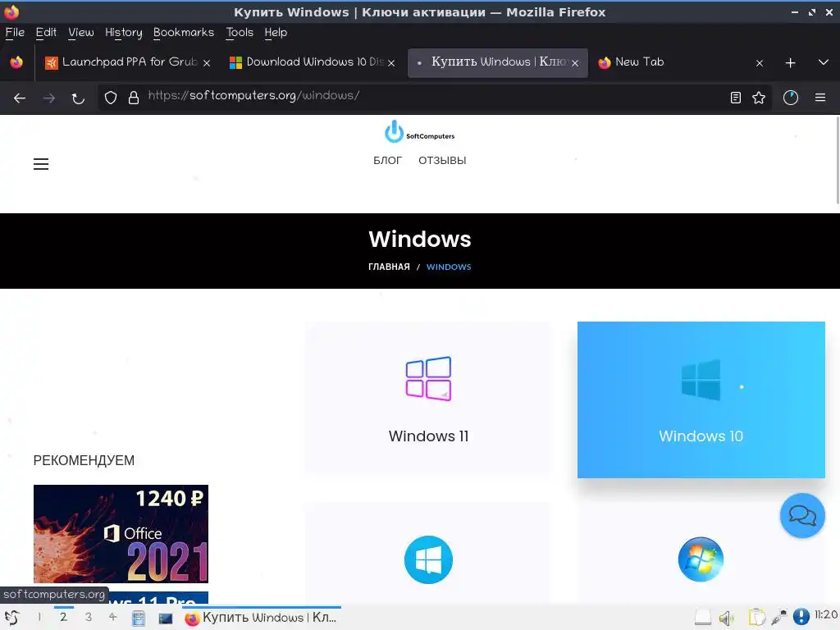Viewport: 840px width, 630px height.
Task: Open the Windows 10 category card
Action: (701, 399)
